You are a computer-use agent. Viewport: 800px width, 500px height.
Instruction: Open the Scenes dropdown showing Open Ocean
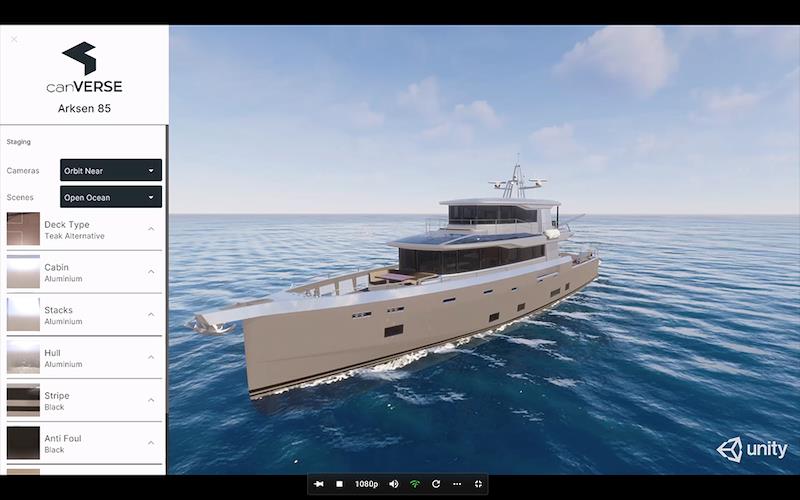[x=110, y=197]
